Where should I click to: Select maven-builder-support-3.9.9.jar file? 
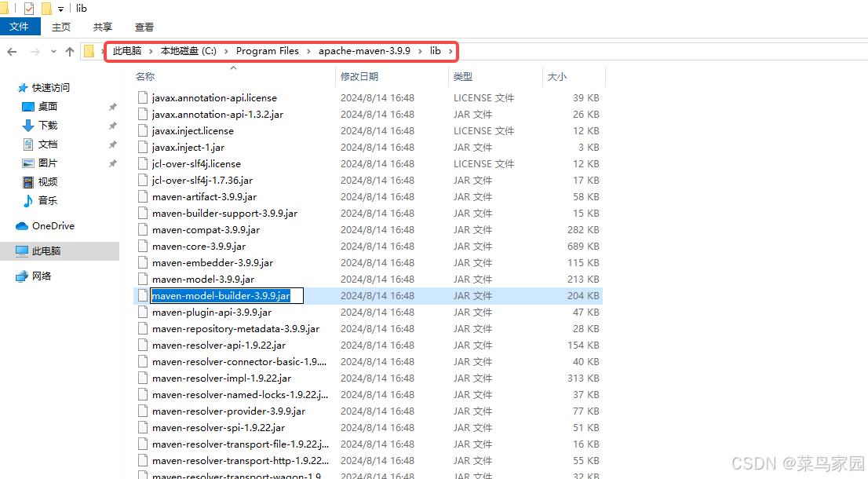tap(224, 214)
